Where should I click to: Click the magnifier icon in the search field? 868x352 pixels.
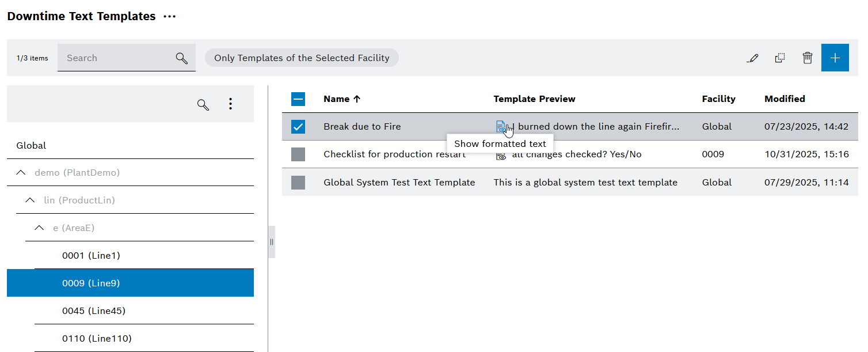coord(181,58)
